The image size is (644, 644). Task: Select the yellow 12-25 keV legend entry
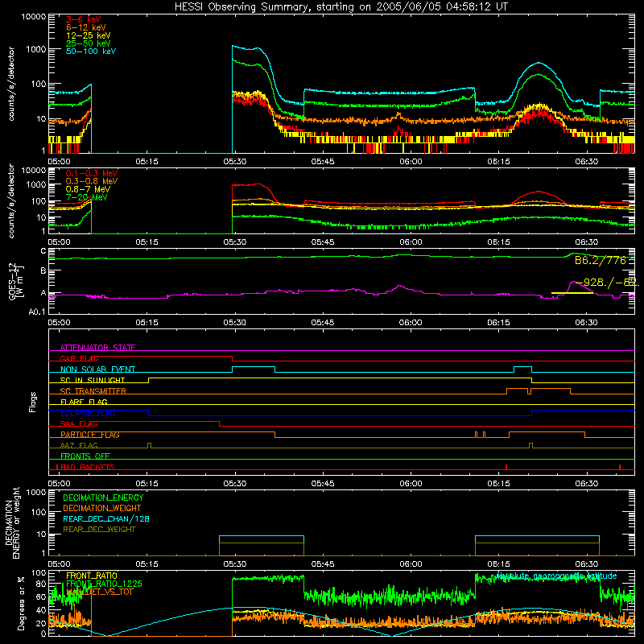(89, 35)
